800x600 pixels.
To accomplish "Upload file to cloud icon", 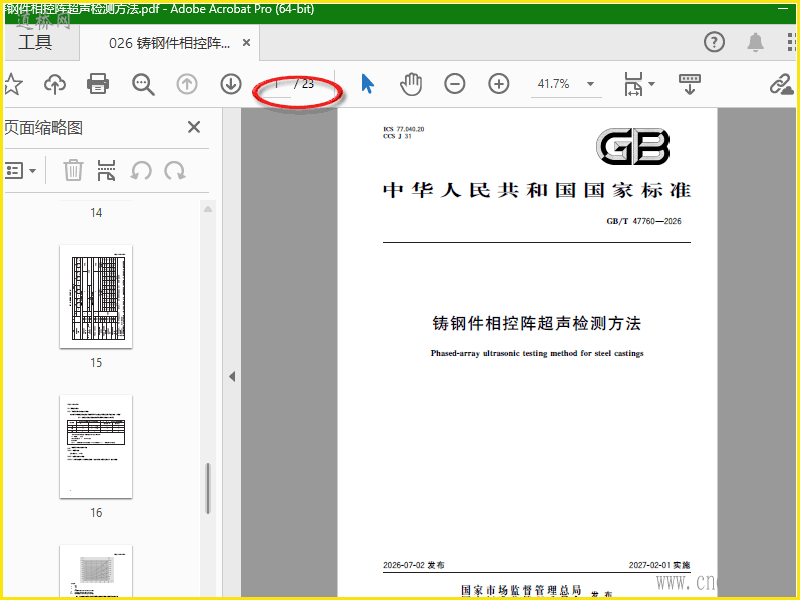I will (x=55, y=84).
